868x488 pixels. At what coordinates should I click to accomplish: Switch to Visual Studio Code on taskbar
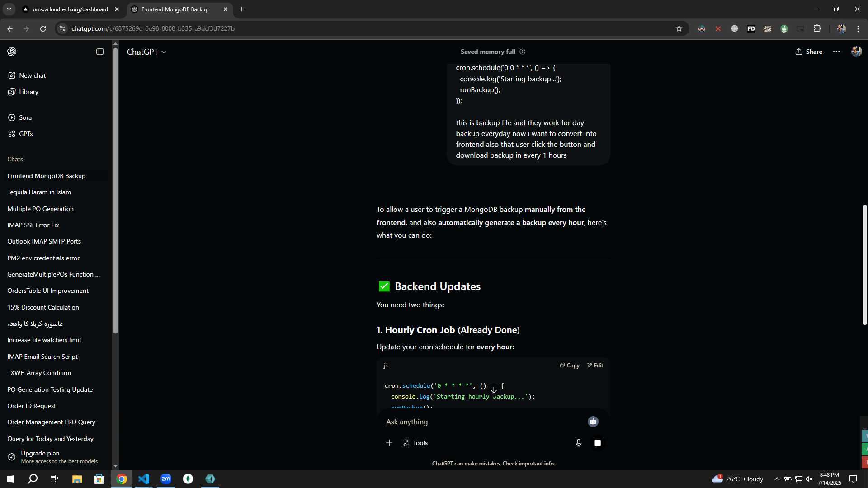point(144,479)
